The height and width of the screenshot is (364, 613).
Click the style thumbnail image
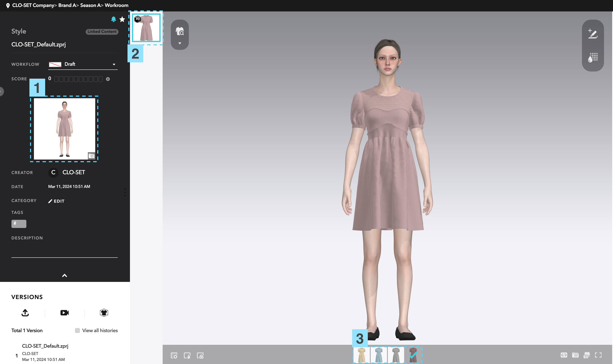[x=64, y=129]
